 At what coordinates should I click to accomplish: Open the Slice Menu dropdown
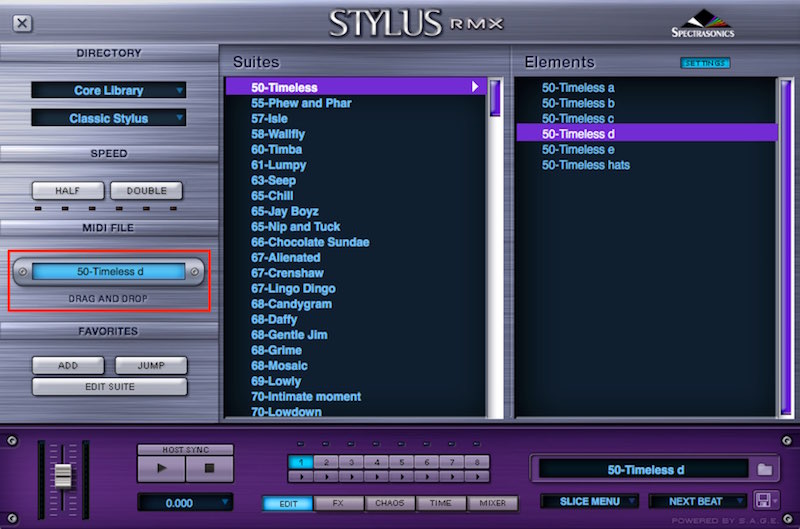(589, 501)
